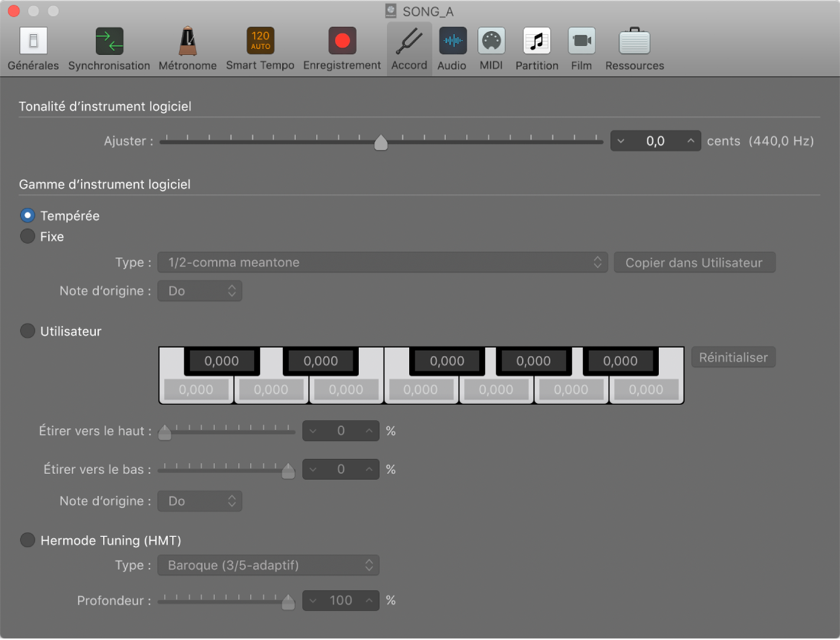The width and height of the screenshot is (840, 640).
Task: Click the (440,0 Hz) frequency text
Action: coord(781,141)
